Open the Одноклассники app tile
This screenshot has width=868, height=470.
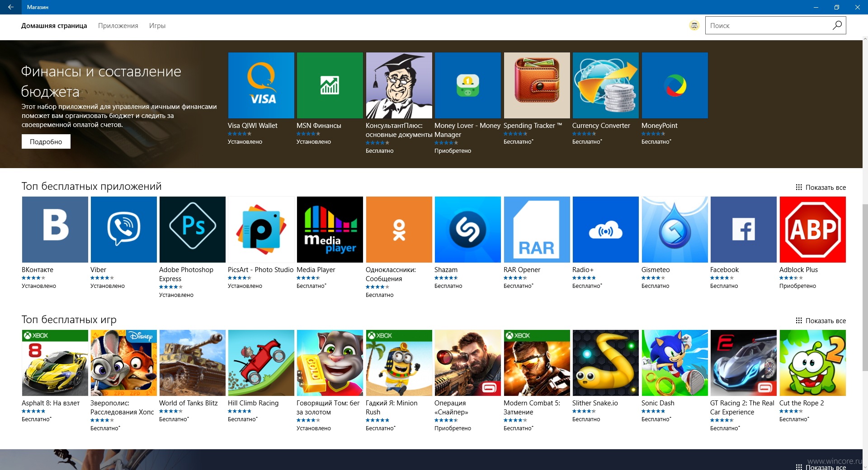click(x=399, y=230)
